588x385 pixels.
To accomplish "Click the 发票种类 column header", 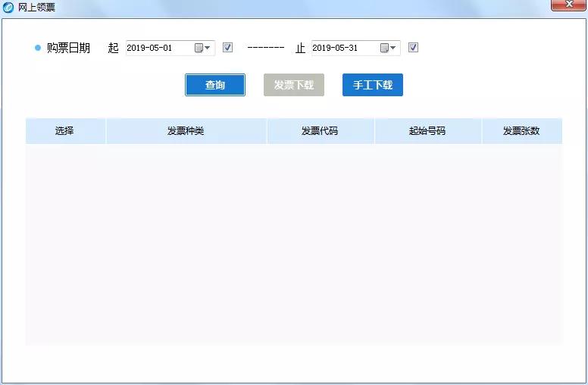I will (186, 131).
